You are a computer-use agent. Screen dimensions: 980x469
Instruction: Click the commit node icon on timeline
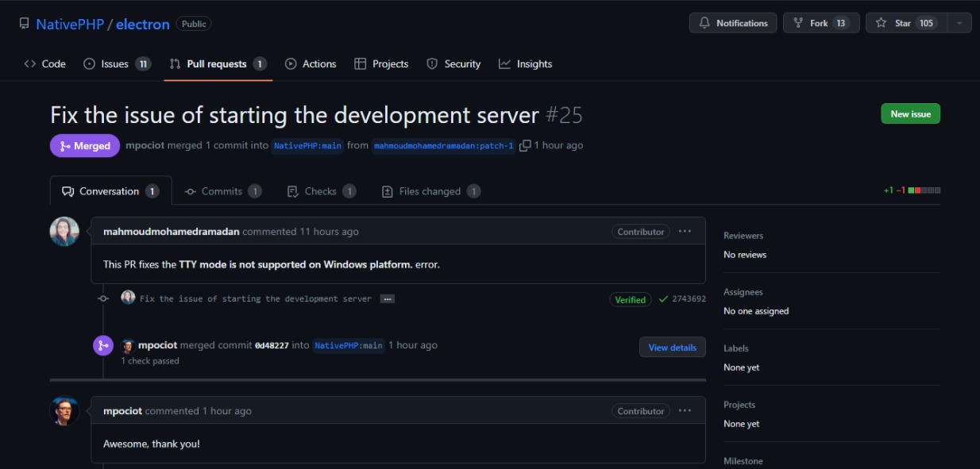pyautogui.click(x=103, y=298)
